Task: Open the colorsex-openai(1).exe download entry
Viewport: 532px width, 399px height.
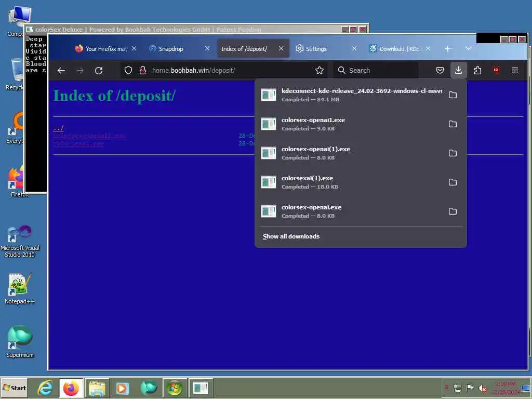Action: [351, 153]
